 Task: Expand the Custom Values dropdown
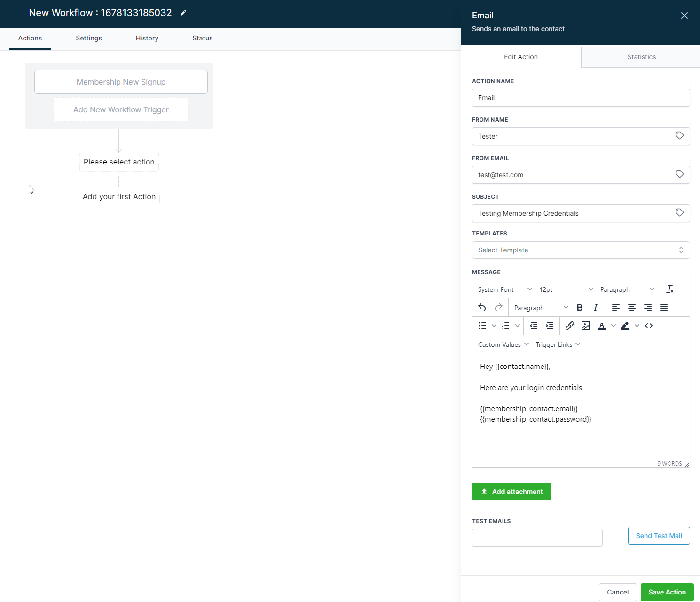click(x=503, y=344)
